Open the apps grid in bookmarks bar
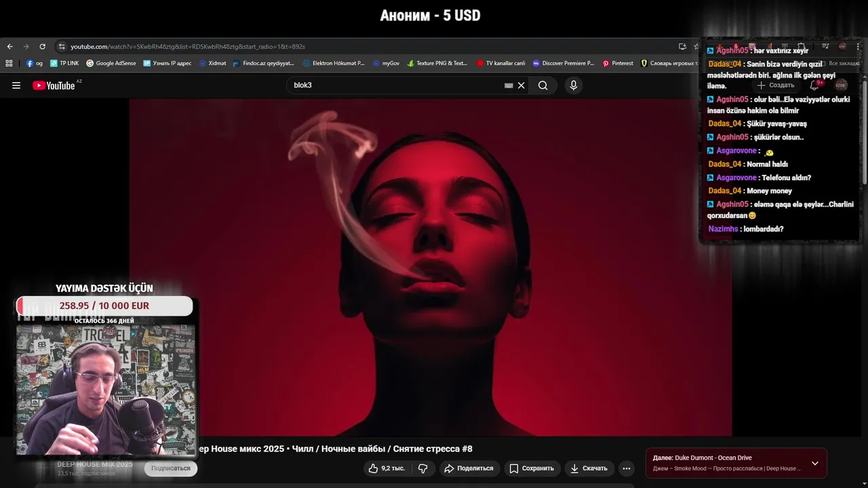This screenshot has height=488, width=868. click(9, 63)
